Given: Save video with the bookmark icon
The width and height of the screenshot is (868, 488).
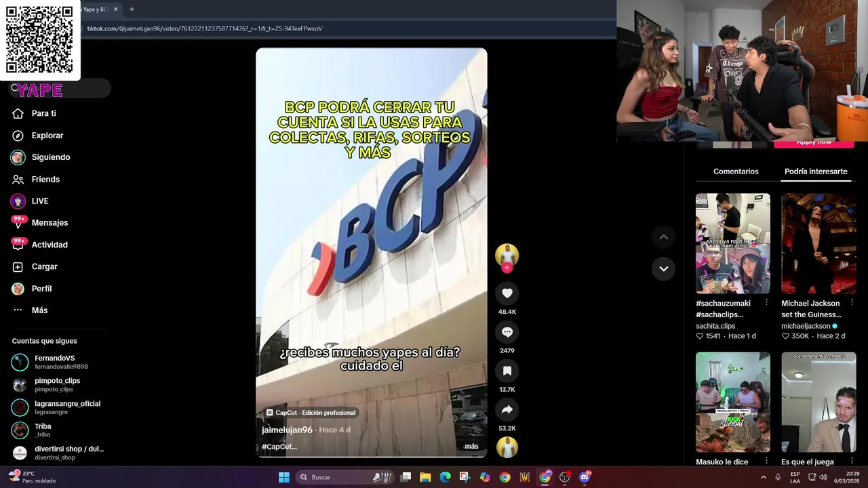Looking at the screenshot, I should tap(507, 371).
